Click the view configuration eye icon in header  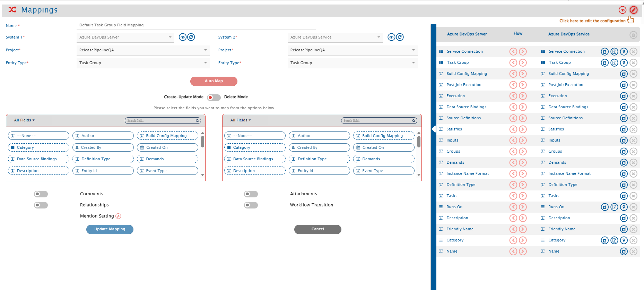pos(622,10)
